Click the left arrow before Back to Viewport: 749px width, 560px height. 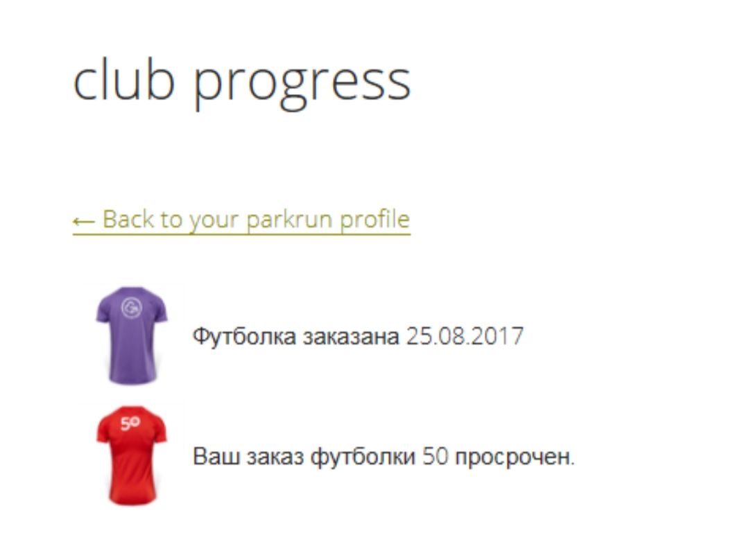coord(84,221)
